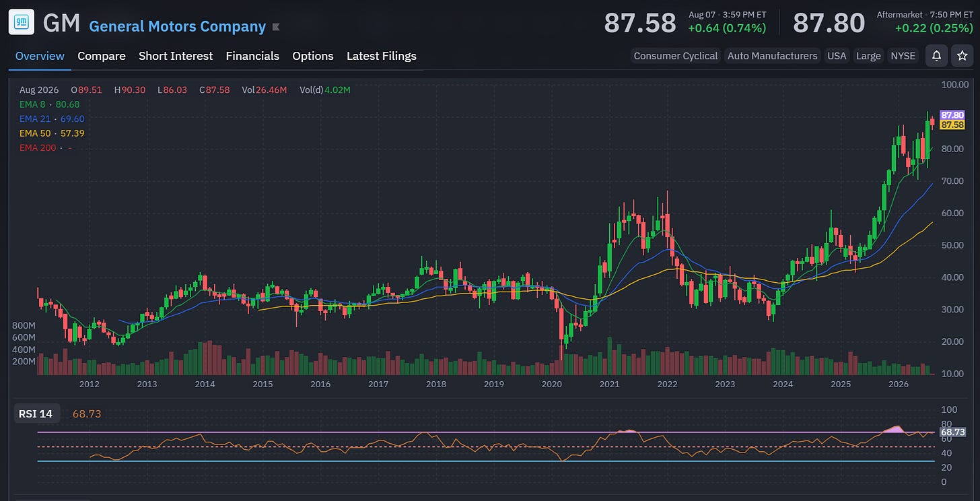This screenshot has width=980, height=501.
Task: Click the Vol 26.46M volume readout
Action: pos(265,90)
